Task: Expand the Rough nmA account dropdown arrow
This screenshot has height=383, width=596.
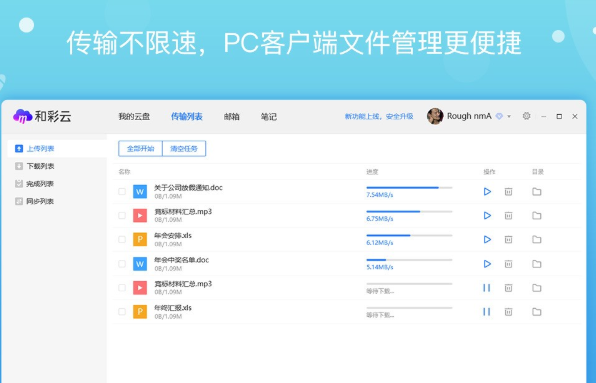Action: pos(509,116)
